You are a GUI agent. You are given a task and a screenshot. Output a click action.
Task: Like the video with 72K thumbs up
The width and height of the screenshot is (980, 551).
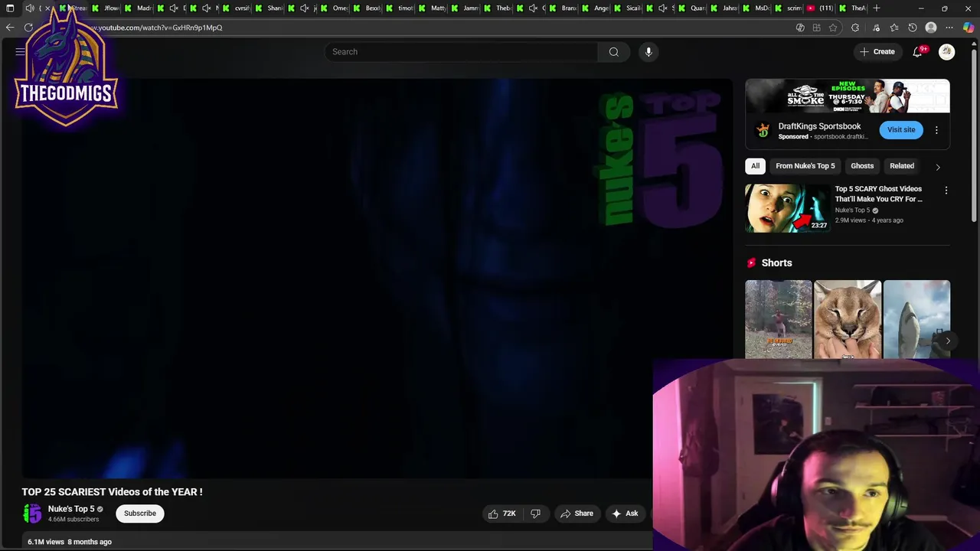tap(502, 514)
